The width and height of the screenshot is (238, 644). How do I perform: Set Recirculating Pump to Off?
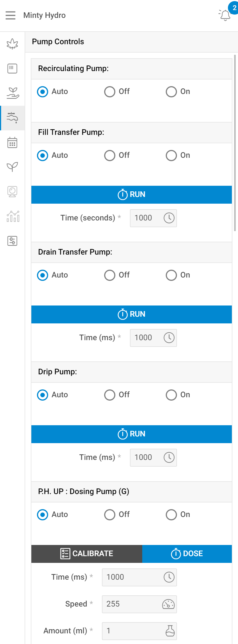[110, 92]
